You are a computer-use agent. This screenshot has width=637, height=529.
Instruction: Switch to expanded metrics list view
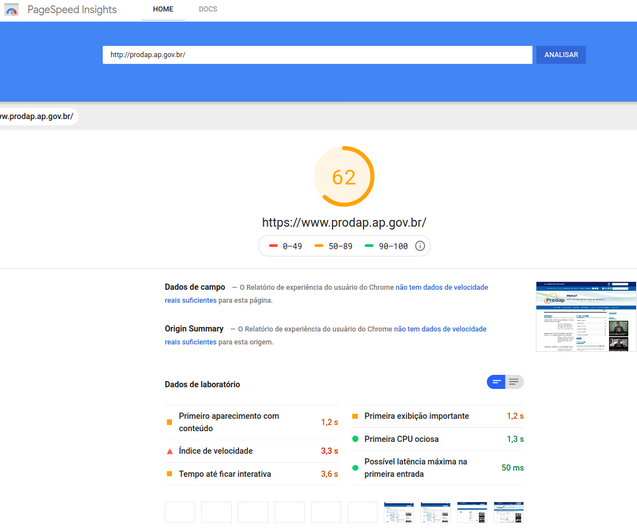514,382
